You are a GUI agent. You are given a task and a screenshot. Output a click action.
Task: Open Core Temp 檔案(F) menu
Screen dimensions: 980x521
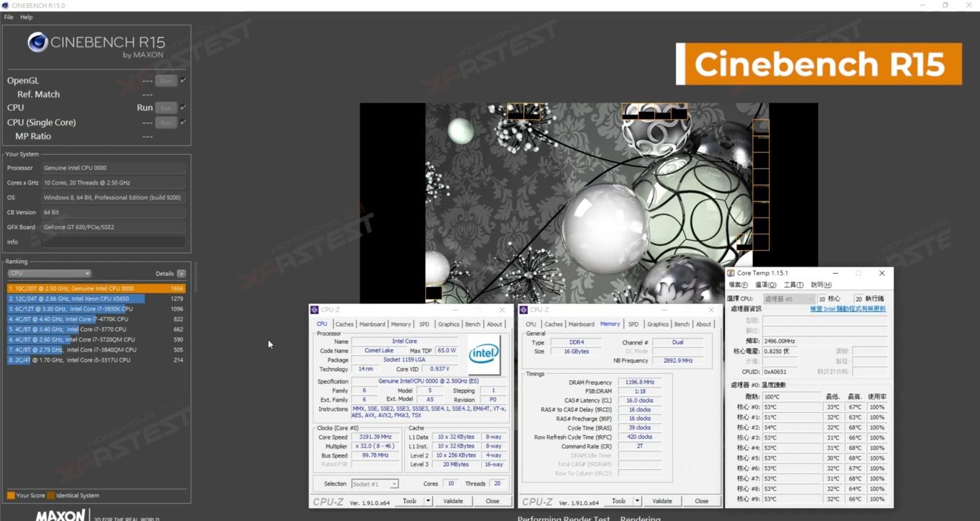coord(738,285)
